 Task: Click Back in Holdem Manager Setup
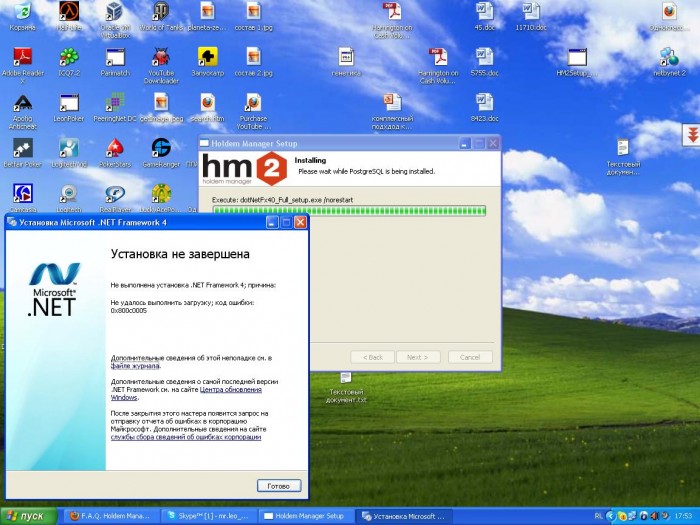pos(372,357)
